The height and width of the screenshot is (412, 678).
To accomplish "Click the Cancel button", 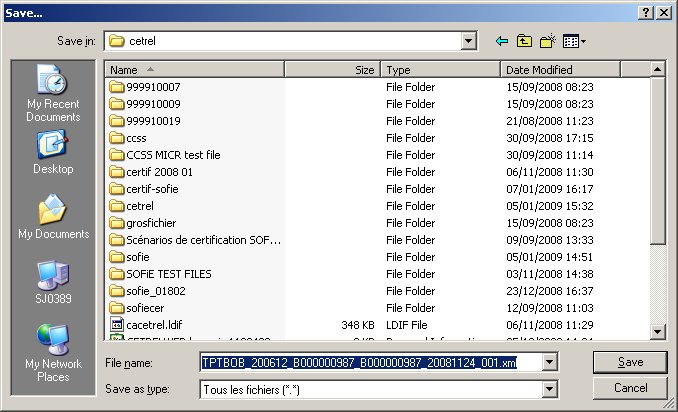I will (x=630, y=387).
